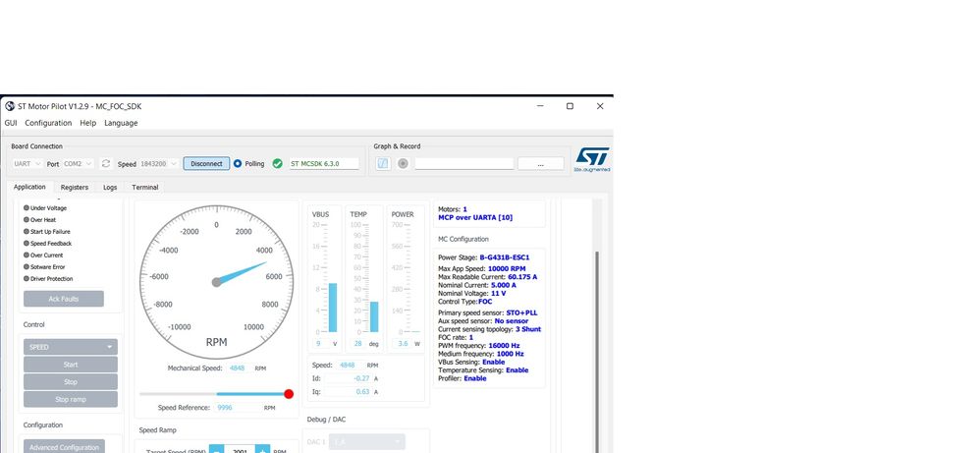Increase target speed with plus button
The image size is (980, 453).
click(262, 450)
